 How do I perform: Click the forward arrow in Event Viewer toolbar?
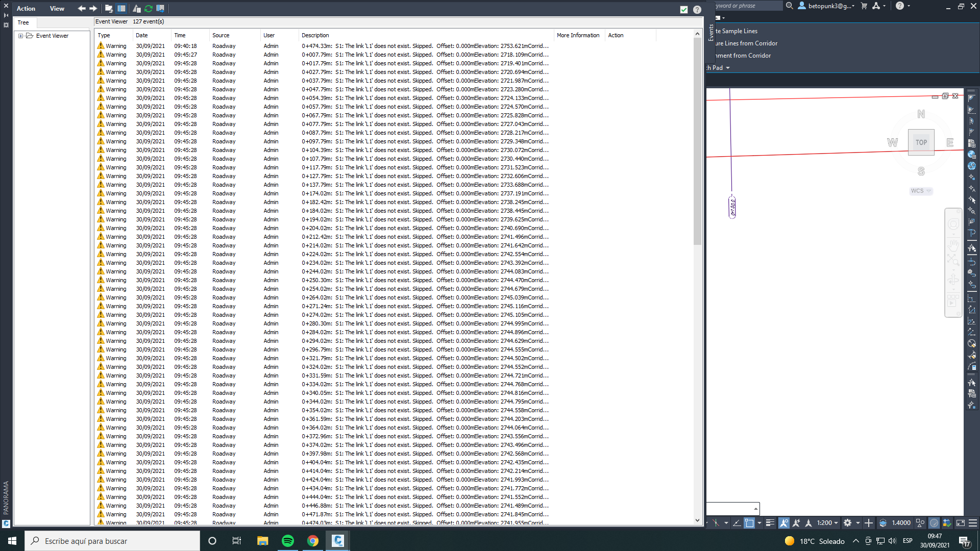tap(93, 9)
